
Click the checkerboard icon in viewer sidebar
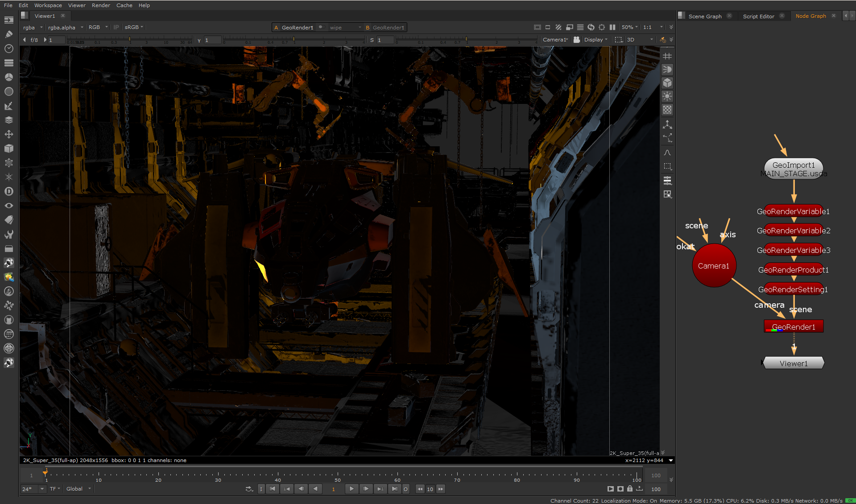click(667, 110)
